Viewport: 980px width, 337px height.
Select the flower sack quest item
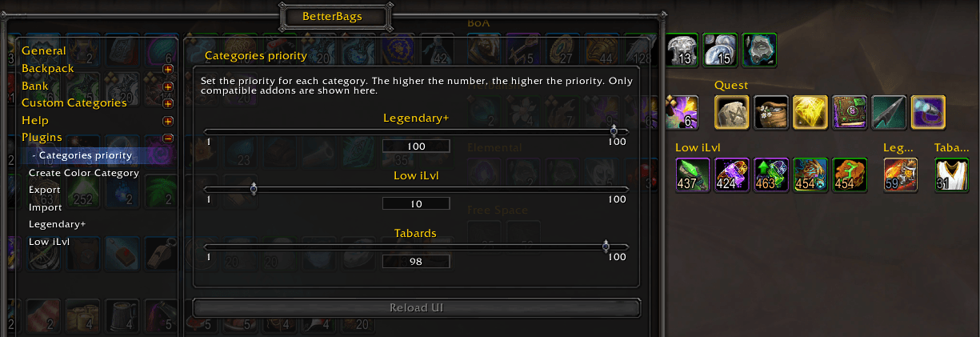(x=770, y=112)
